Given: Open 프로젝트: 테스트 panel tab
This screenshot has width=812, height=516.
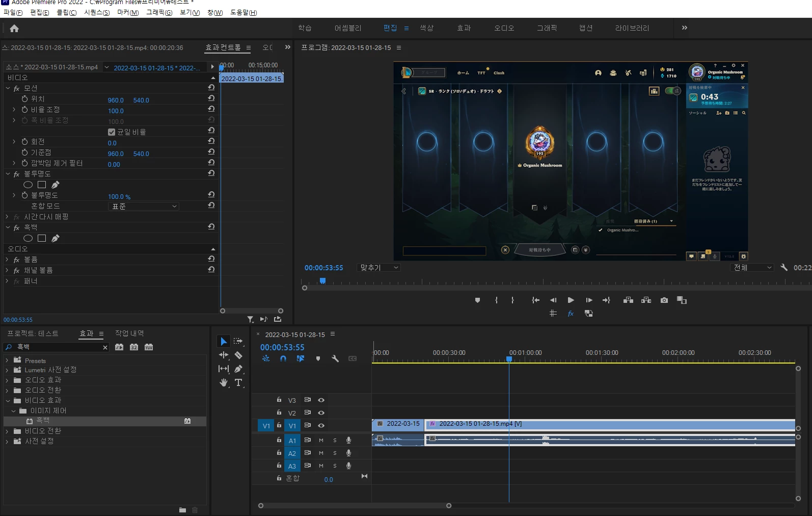Looking at the screenshot, I should (33, 333).
